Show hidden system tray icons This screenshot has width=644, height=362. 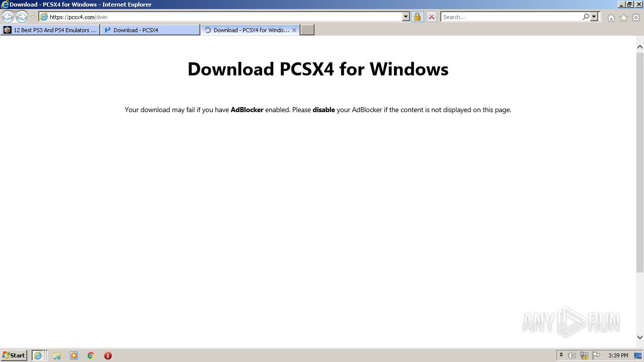(561, 355)
